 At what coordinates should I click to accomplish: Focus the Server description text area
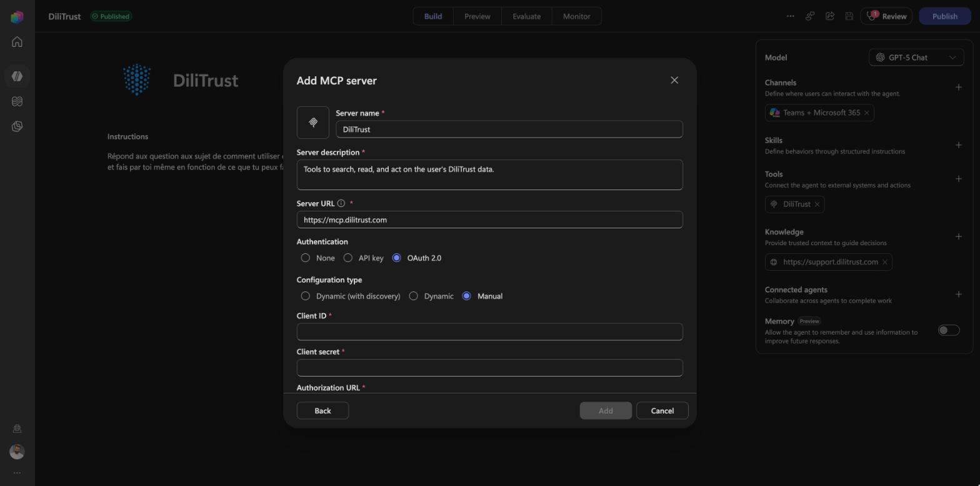490,175
